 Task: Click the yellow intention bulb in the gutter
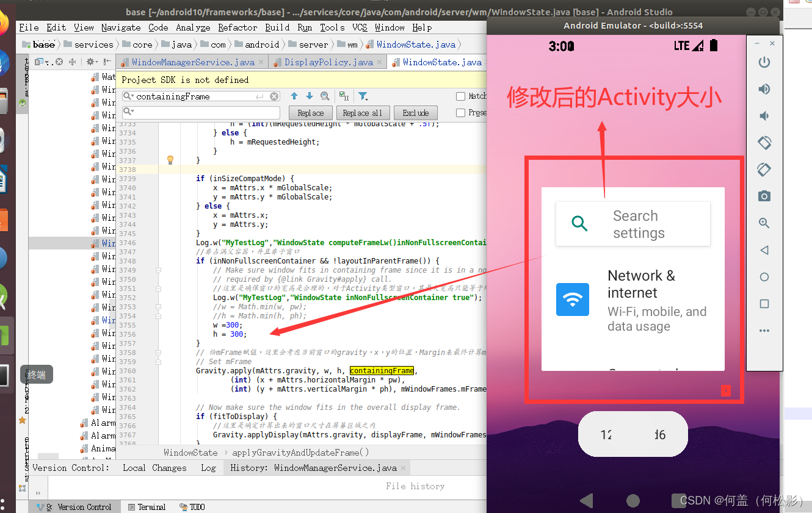coord(170,160)
